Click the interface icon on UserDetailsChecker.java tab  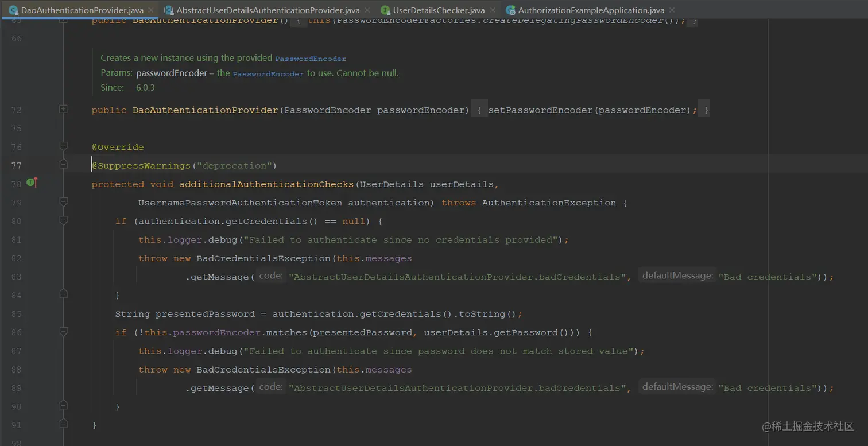coord(385,10)
